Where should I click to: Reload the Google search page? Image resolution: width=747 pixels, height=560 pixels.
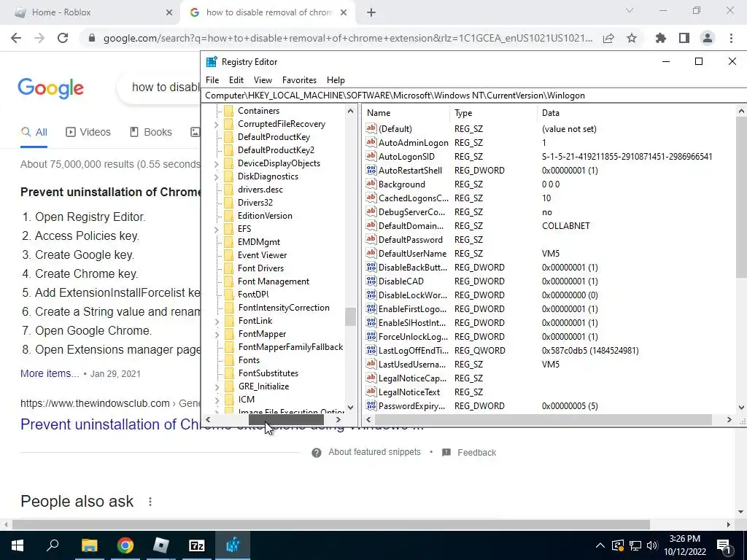tap(63, 38)
